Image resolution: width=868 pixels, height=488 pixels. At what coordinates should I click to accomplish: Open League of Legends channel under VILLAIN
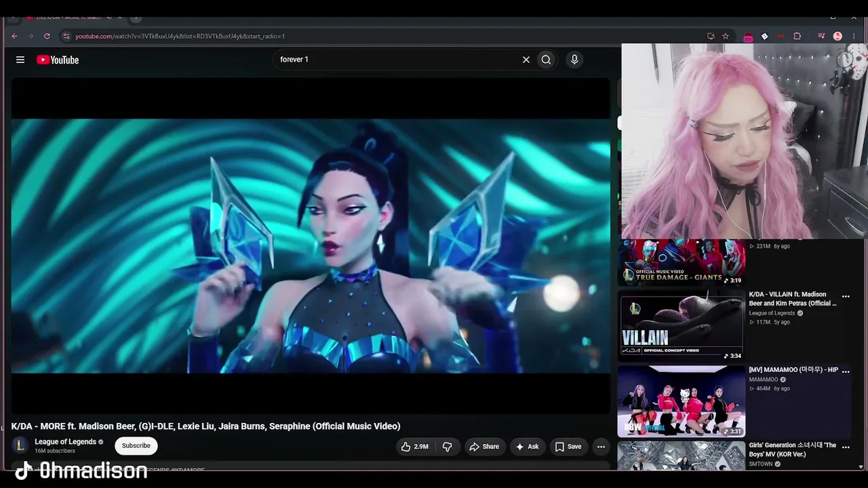pyautogui.click(x=772, y=313)
